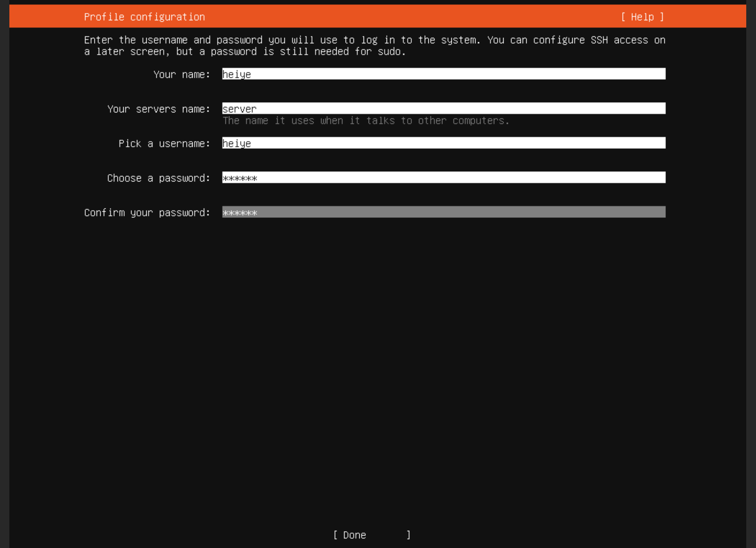The width and height of the screenshot is (756, 548).
Task: Click the Profile configuration header title
Action: coord(144,17)
